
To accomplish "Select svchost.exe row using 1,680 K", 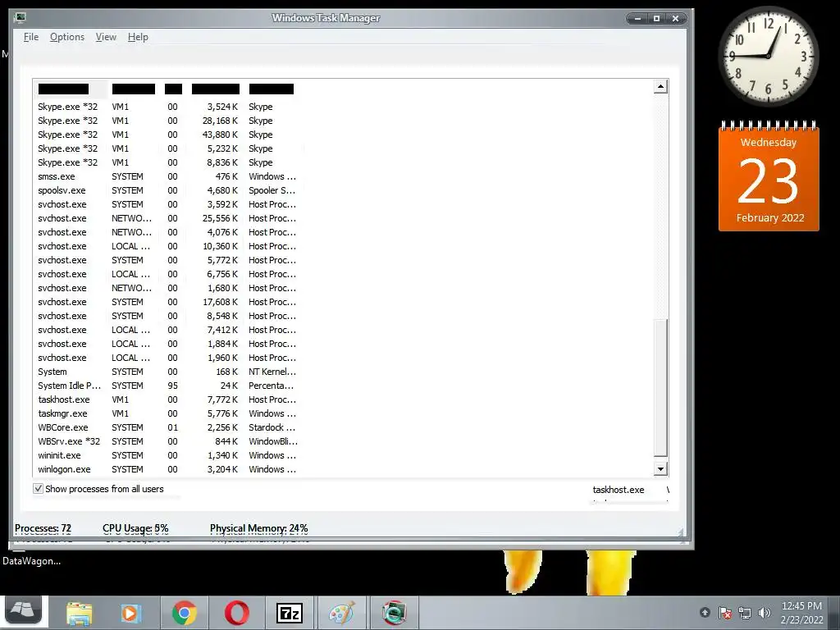I will pyautogui.click(x=167, y=288).
